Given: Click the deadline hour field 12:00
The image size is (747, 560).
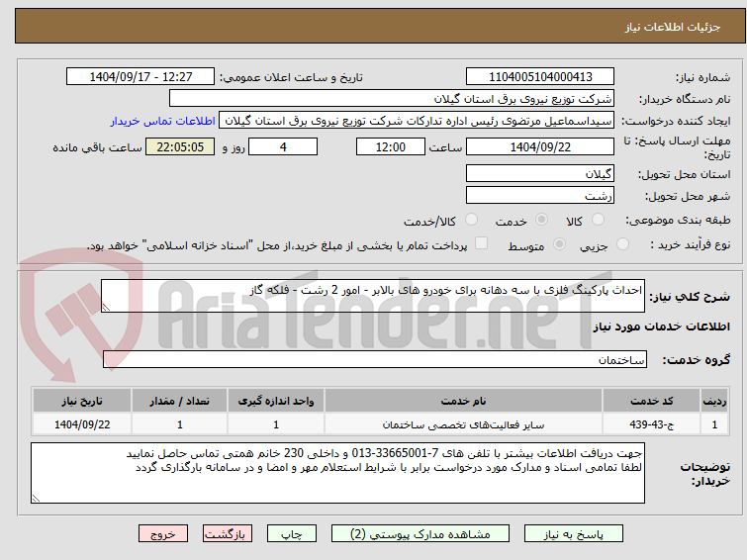Looking at the screenshot, I should [x=391, y=146].
